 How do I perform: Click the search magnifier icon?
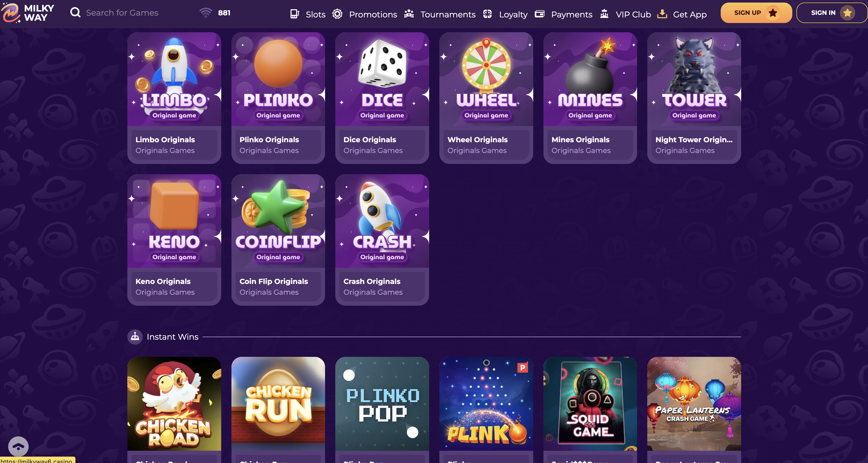coord(75,13)
